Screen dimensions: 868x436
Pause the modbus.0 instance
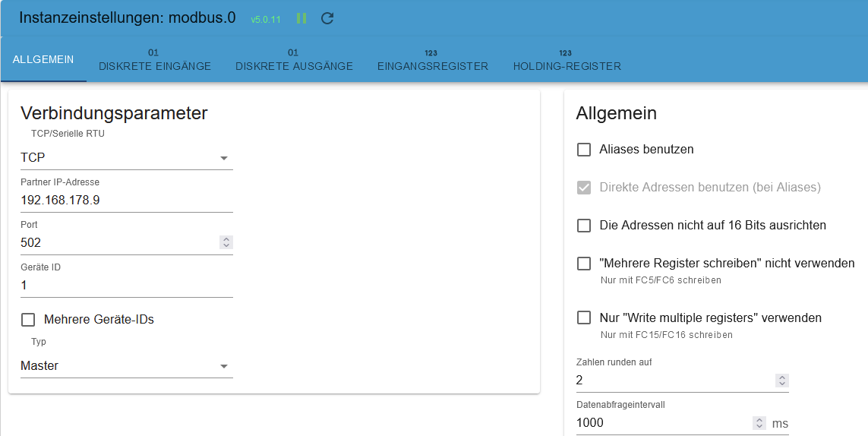301,18
